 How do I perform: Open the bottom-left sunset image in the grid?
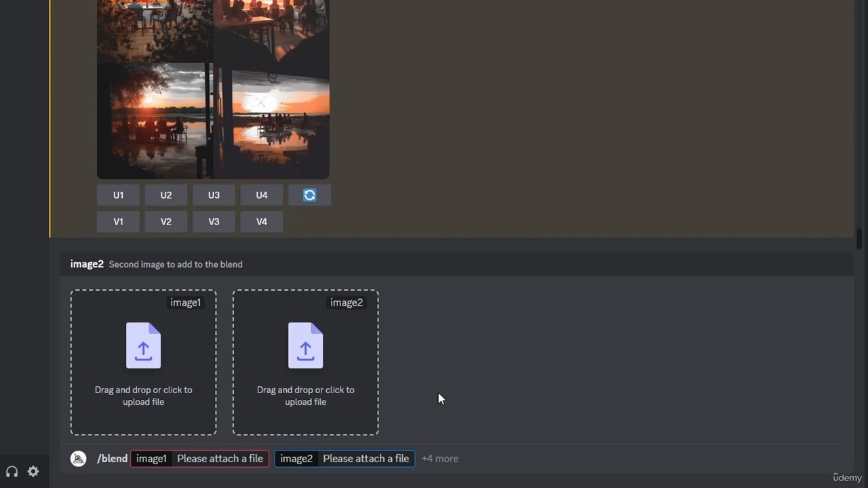155,121
